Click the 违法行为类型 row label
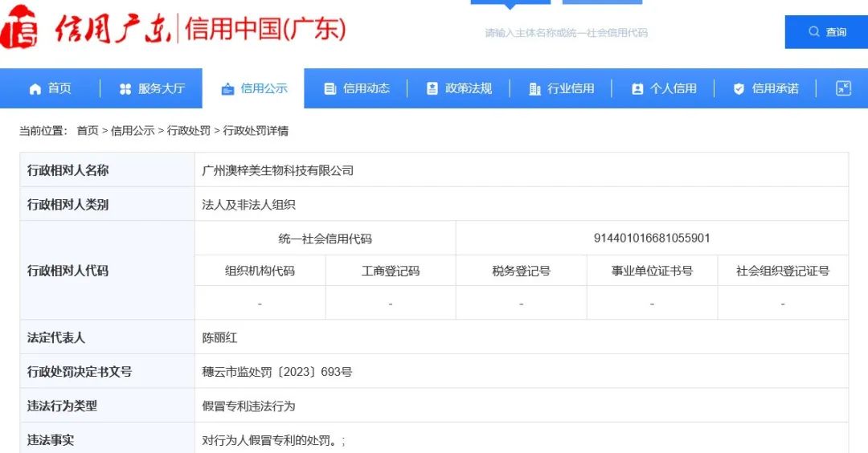This screenshot has width=868, height=453. click(62, 406)
